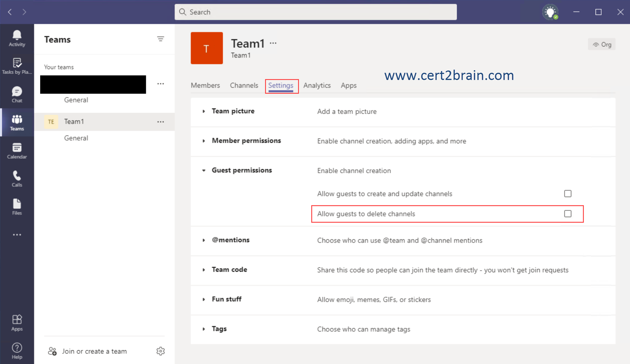This screenshot has width=630, height=364.
Task: Switch to the Channels tab
Action: tap(244, 85)
